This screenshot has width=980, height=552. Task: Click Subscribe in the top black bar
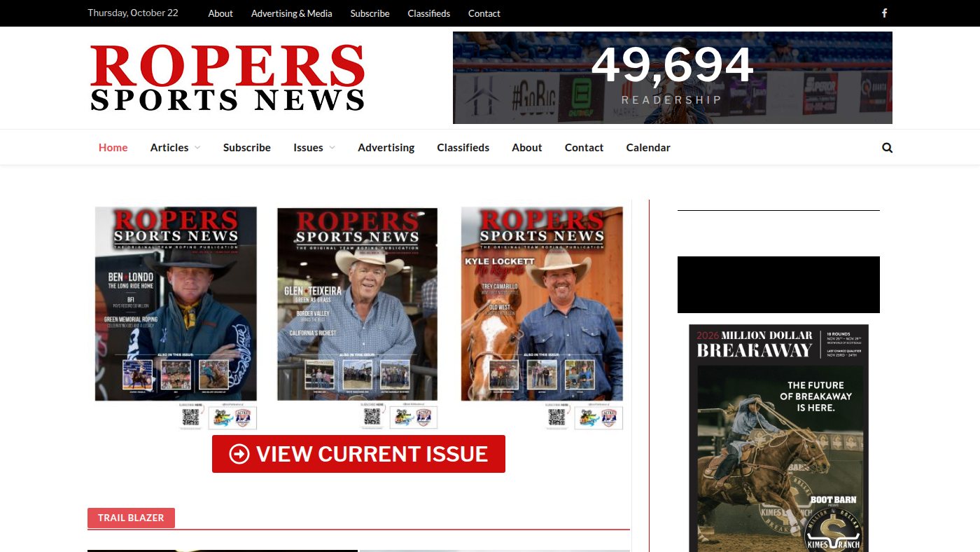pyautogui.click(x=370, y=13)
